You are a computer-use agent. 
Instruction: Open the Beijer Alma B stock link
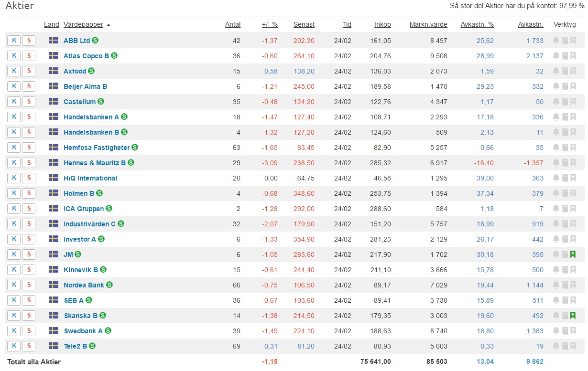85,86
